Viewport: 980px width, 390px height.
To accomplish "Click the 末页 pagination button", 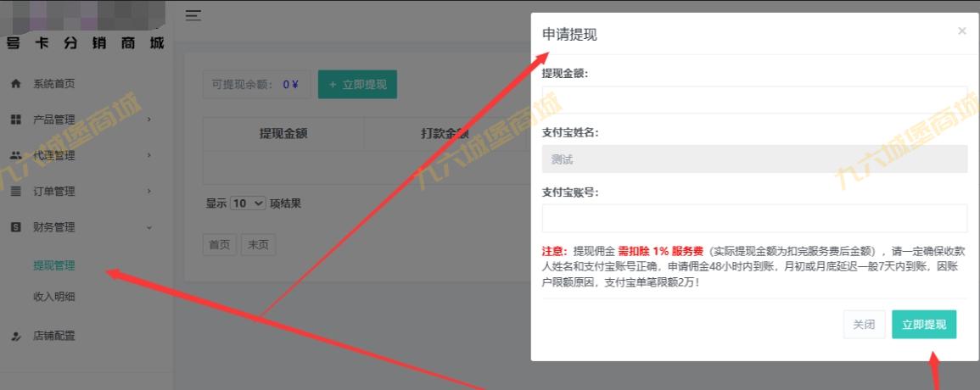I will coord(258,245).
